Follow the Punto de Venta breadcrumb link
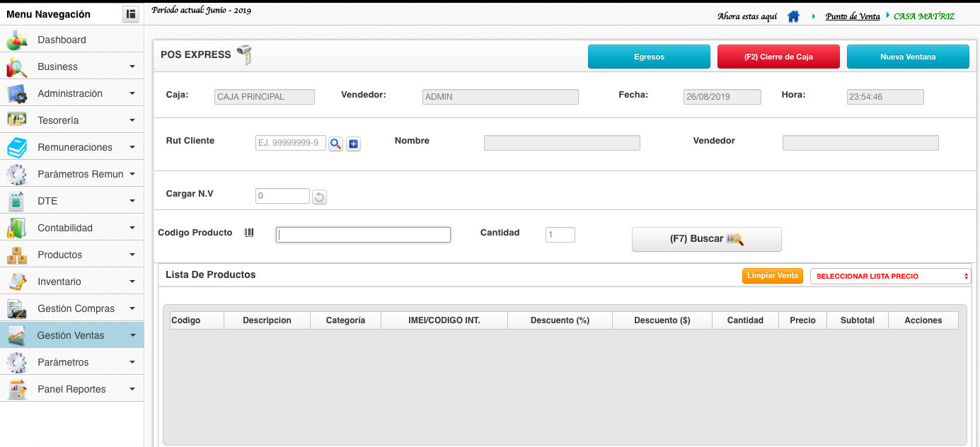980x447 pixels. 852,16
